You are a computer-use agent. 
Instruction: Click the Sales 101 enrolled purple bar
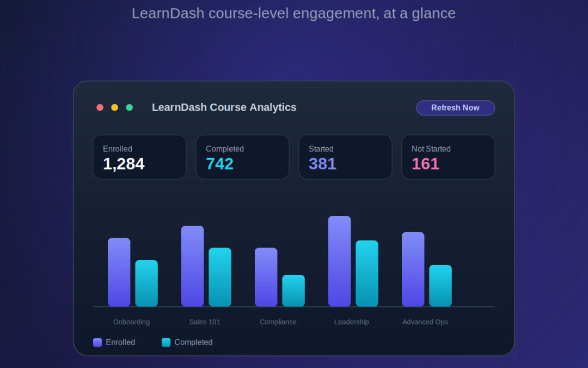click(192, 266)
